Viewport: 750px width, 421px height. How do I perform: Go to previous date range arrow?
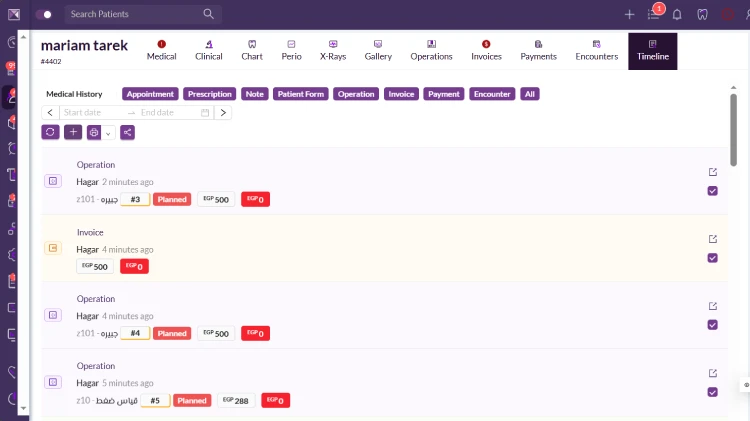[50, 113]
